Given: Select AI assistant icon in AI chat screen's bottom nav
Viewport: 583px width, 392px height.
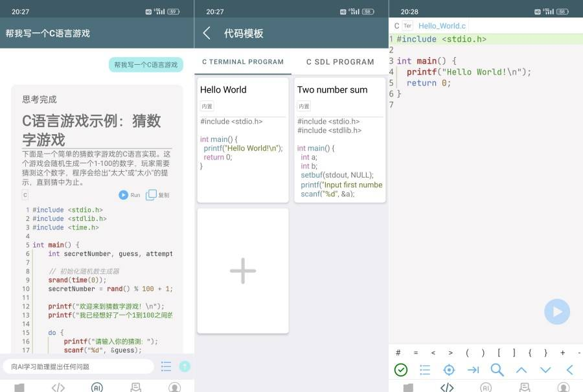Looking at the screenshot, I should point(97,387).
